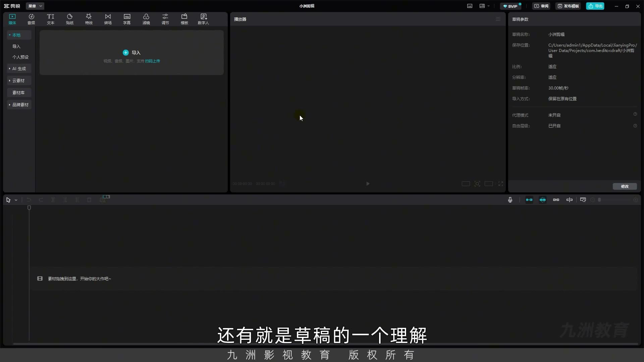Click the 代理模式 proxy mode info icon
Image resolution: width=644 pixels, height=362 pixels.
[635, 114]
